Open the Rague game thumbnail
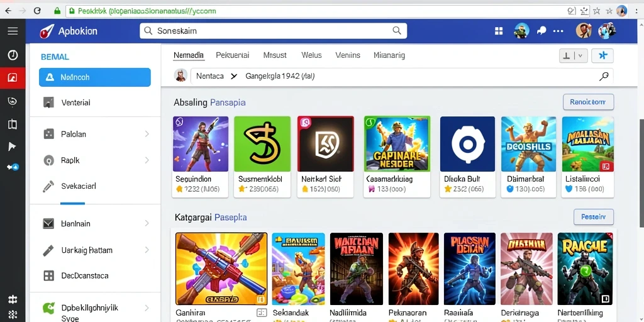The image size is (644, 322). (585, 269)
